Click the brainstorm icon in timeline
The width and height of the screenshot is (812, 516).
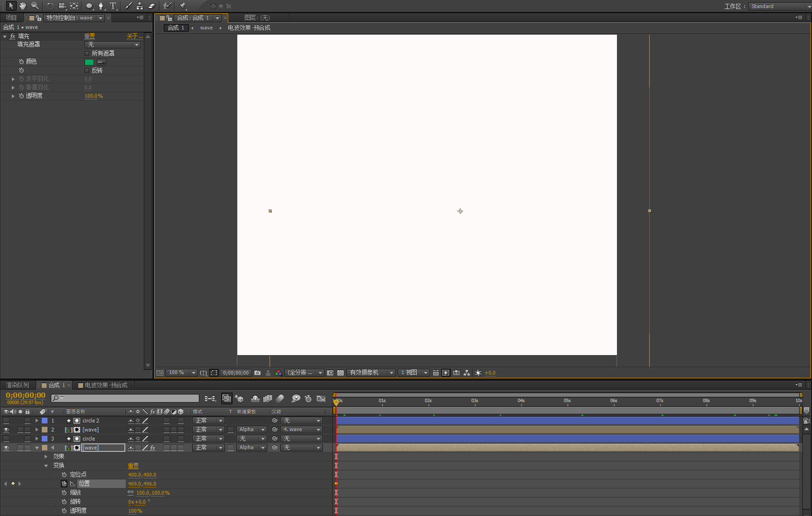[296, 399]
